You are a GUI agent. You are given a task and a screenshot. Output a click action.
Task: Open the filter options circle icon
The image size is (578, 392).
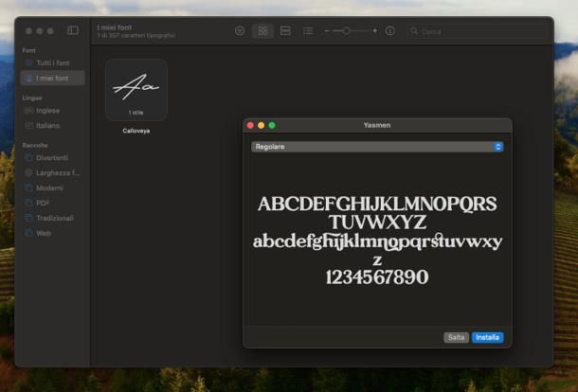coord(240,31)
